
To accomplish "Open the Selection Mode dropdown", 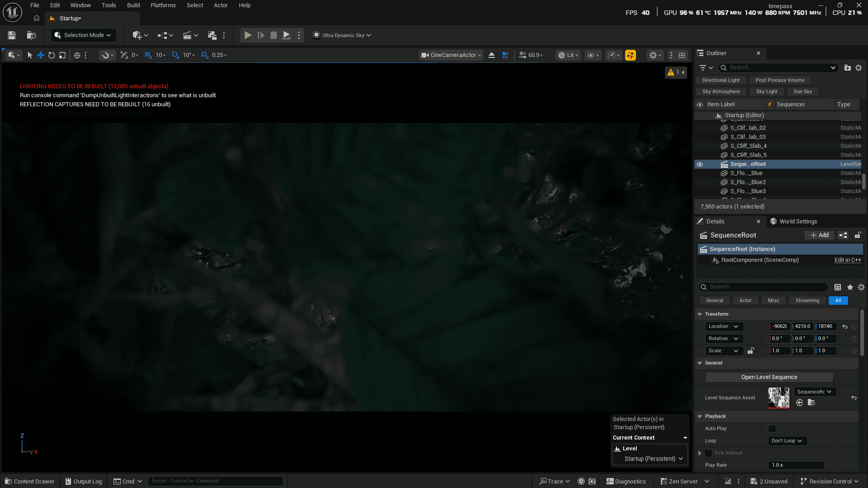I will click(83, 35).
